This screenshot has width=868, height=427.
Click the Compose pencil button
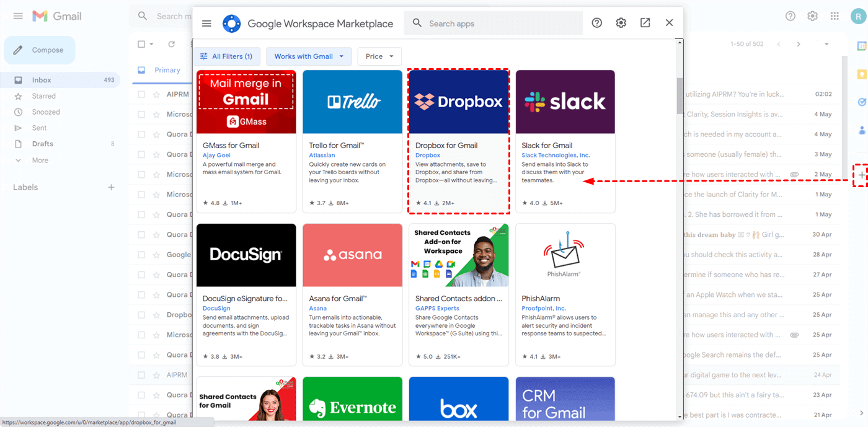(40, 50)
